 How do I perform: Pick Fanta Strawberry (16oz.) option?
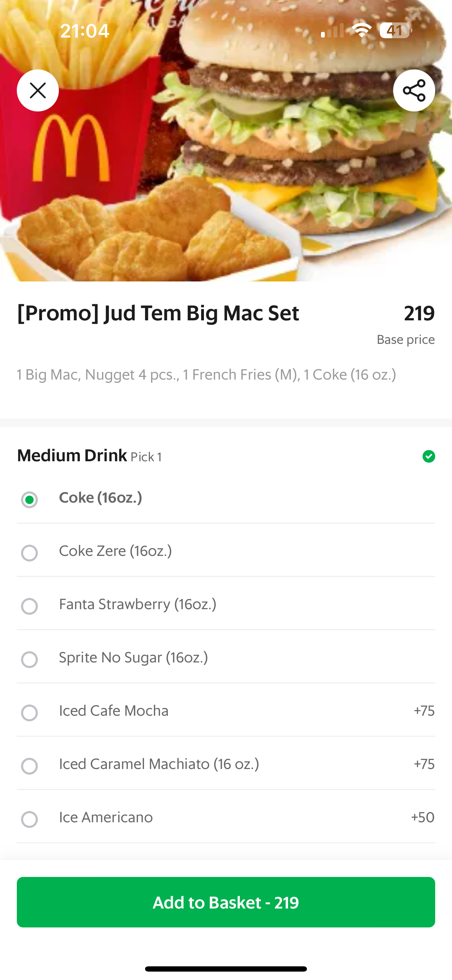[x=29, y=606]
